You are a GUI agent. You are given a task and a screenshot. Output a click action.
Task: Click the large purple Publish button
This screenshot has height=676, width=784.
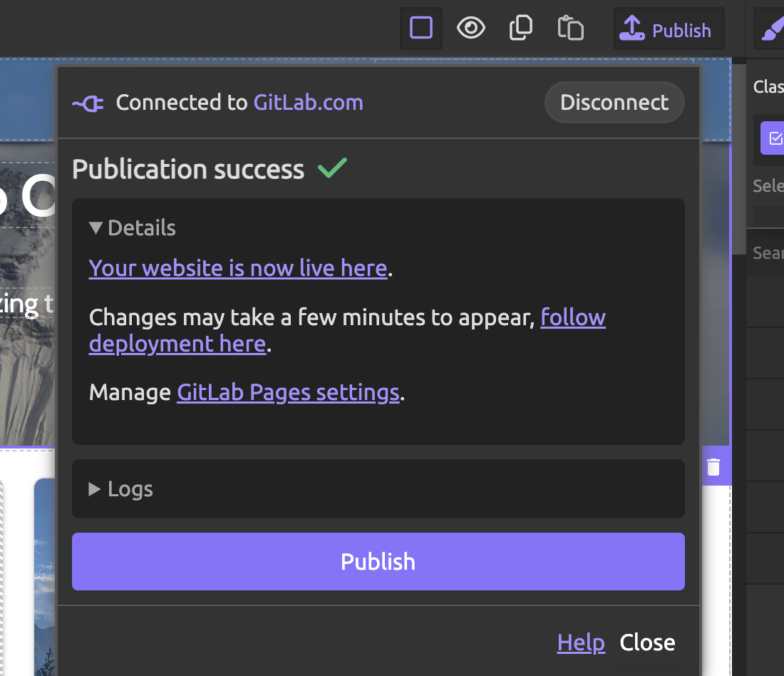click(x=378, y=561)
